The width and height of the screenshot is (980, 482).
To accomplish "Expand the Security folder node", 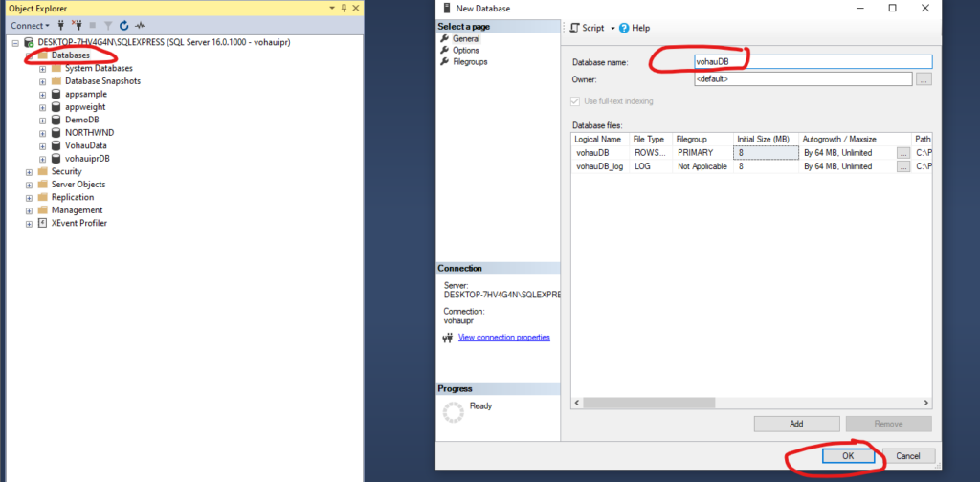I will click(x=29, y=171).
